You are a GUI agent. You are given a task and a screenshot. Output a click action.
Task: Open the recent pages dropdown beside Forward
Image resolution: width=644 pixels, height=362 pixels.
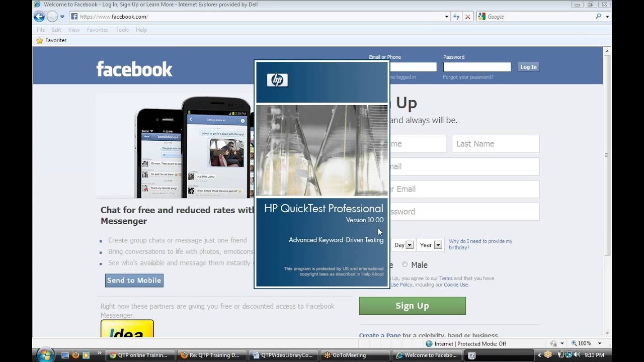(x=62, y=17)
